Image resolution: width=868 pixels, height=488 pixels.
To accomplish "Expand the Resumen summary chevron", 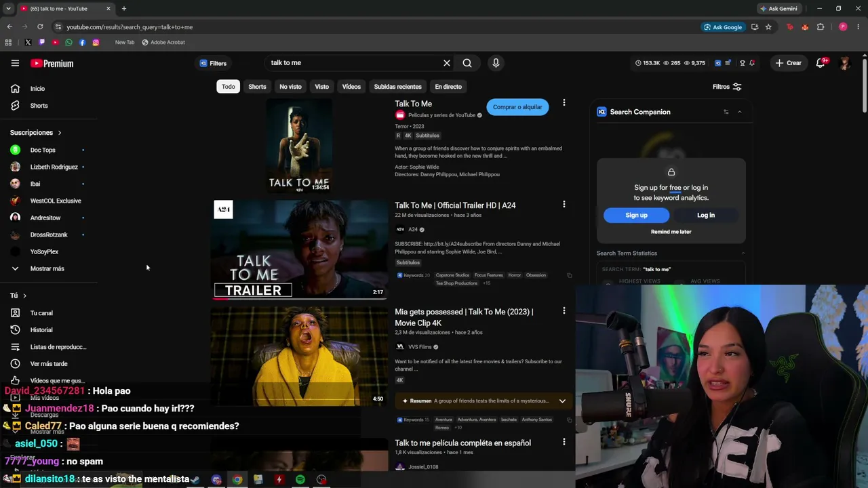I will pos(562,401).
